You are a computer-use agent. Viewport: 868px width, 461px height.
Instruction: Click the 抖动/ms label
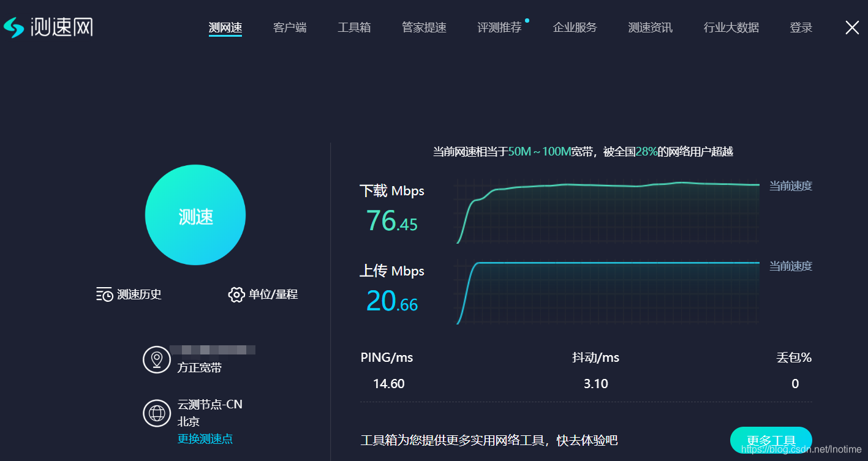[596, 358]
